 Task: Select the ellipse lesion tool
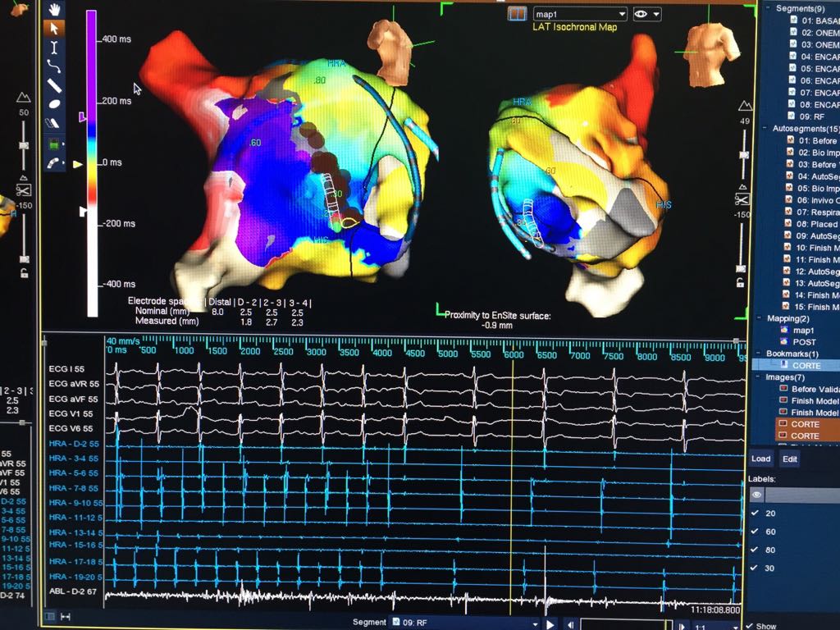point(55,104)
